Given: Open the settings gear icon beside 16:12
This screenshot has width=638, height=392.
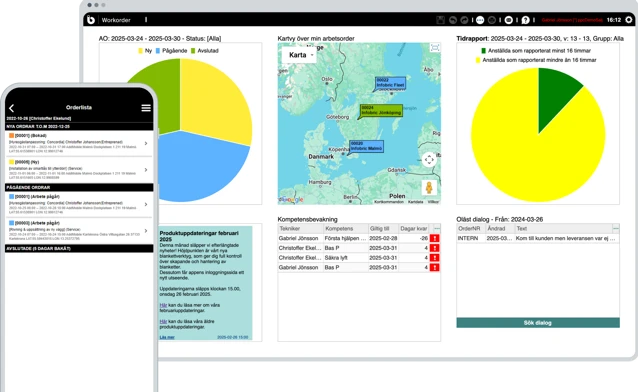Looking at the screenshot, I should pyautogui.click(x=629, y=20).
